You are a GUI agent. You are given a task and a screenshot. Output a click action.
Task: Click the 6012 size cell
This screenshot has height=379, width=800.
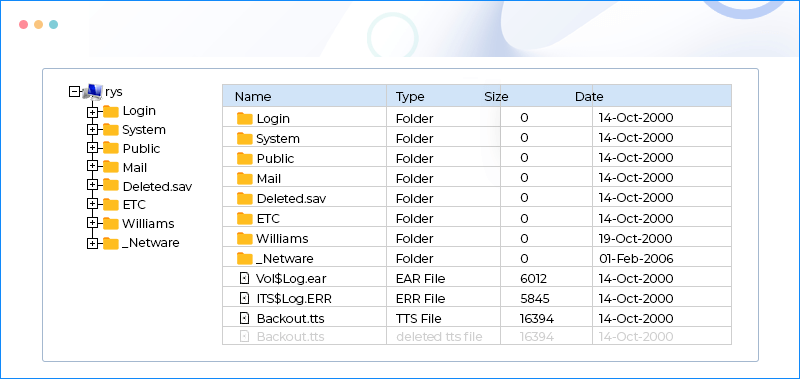click(x=533, y=279)
